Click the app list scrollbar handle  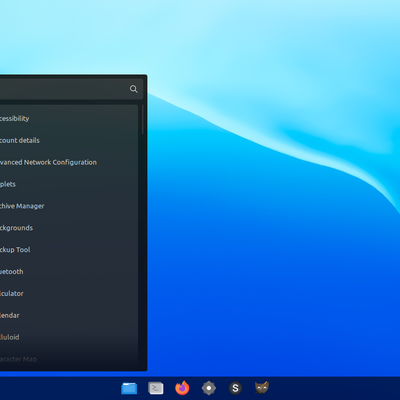tap(143, 119)
